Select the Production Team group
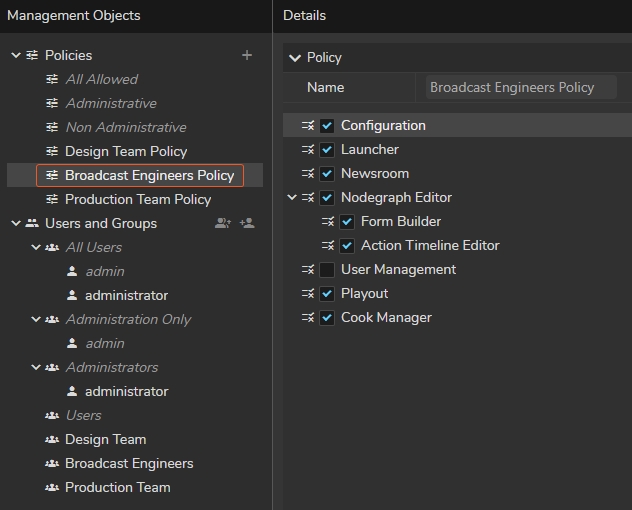The image size is (632, 510). [117, 487]
